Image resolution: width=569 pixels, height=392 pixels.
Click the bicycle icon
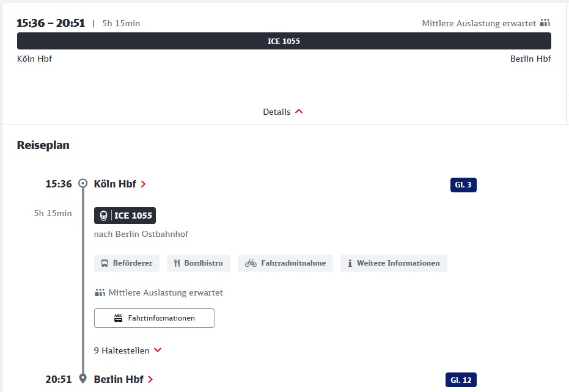point(251,263)
